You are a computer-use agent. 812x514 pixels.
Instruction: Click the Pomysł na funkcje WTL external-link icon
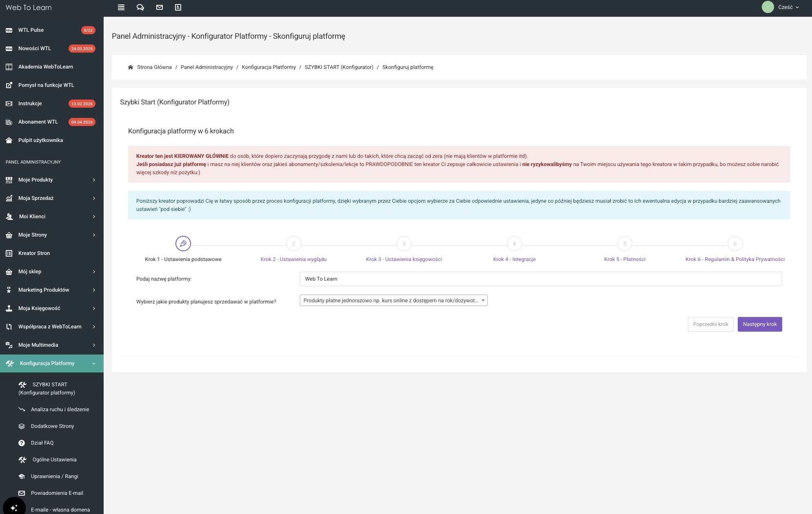(9, 85)
